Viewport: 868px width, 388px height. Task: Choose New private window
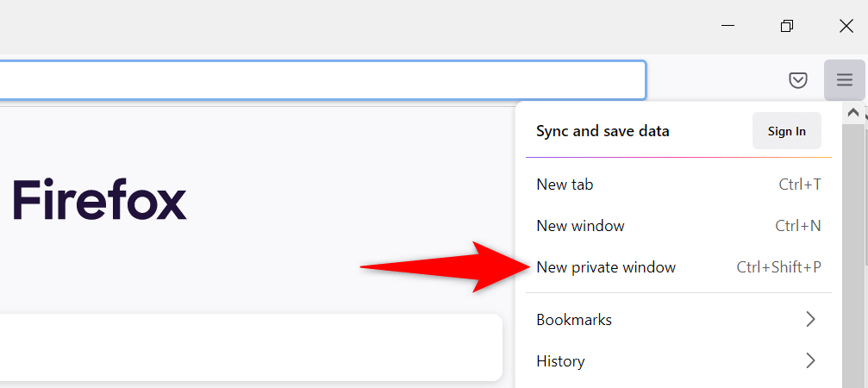(x=606, y=267)
